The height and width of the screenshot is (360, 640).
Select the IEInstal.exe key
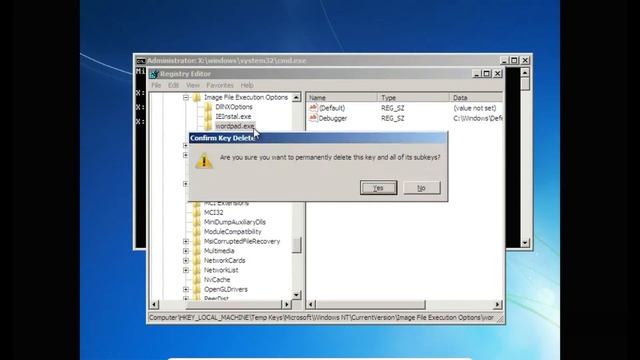pyautogui.click(x=233, y=117)
